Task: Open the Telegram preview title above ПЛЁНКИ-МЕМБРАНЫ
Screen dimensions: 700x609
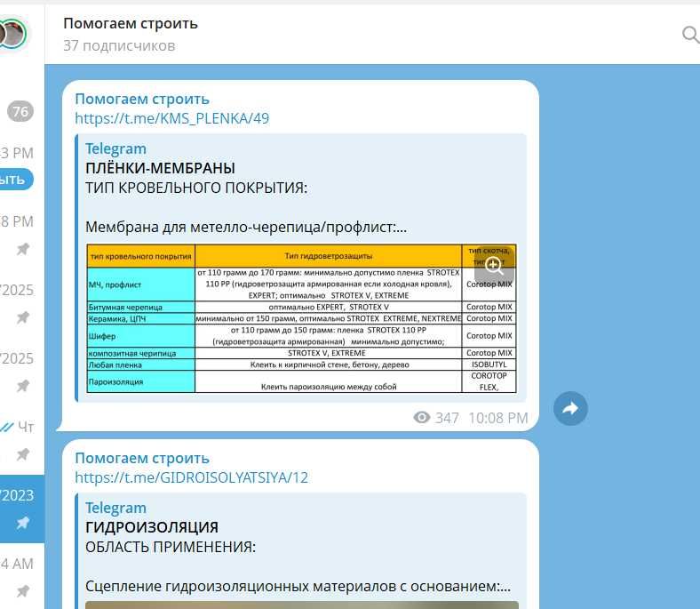Action: (115, 148)
